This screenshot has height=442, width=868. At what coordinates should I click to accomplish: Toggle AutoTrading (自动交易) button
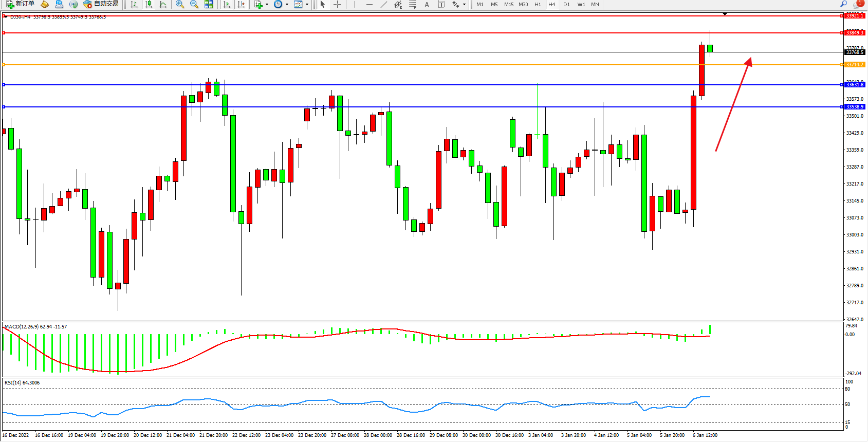click(x=101, y=4)
